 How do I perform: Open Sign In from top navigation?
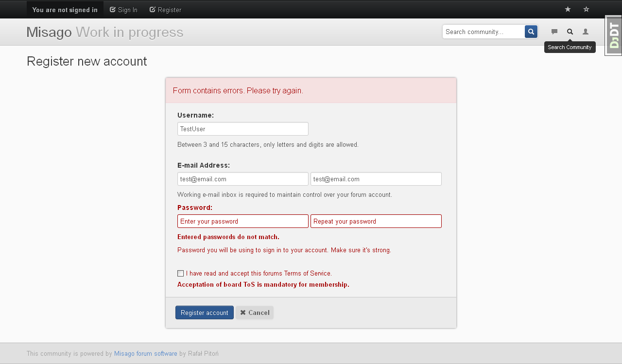pos(123,10)
